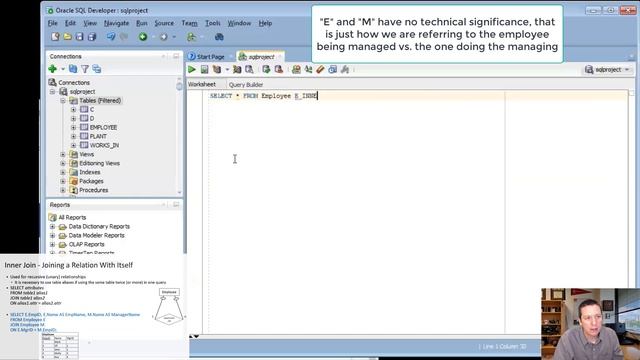The width and height of the screenshot is (640, 360).
Task: Expand the Indexes node
Action: [63, 172]
